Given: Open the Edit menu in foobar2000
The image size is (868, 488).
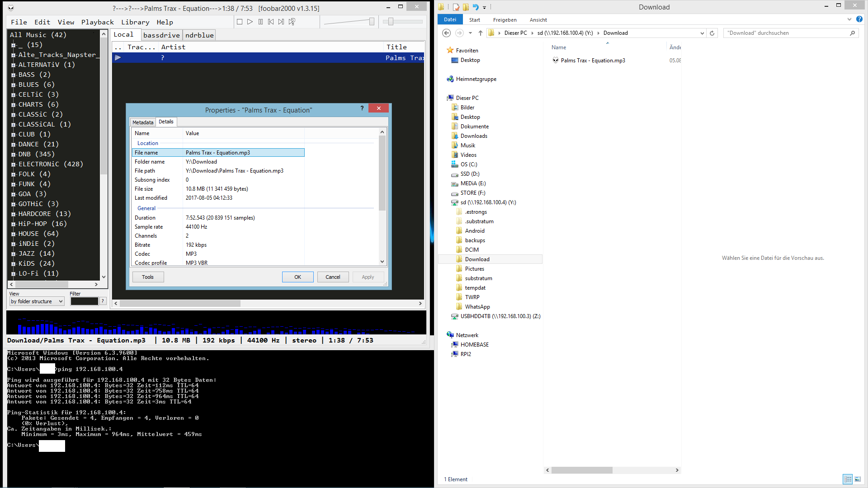Looking at the screenshot, I should (42, 22).
